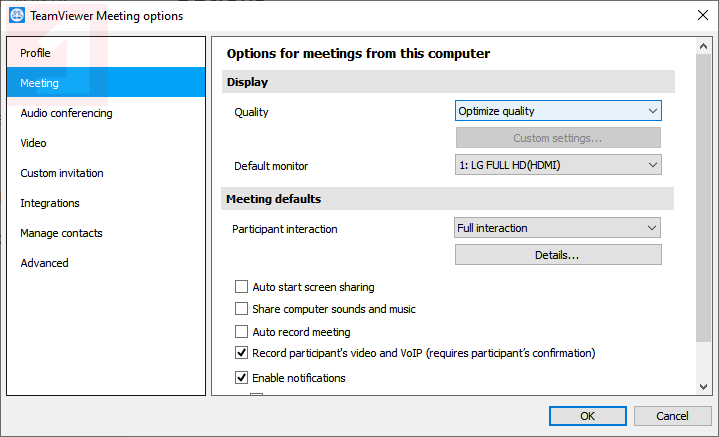This screenshot has height=437, width=719.
Task: Select Manage contacts in sidebar
Action: [61, 233]
